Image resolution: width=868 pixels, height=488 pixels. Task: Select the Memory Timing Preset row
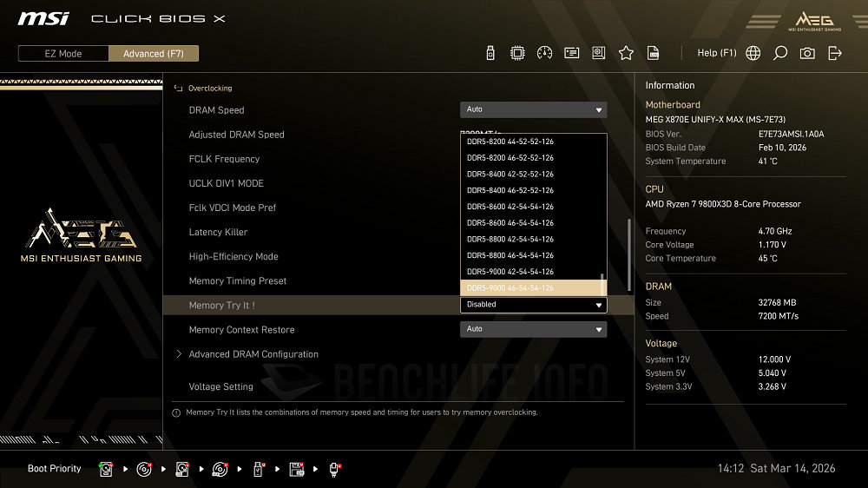click(x=238, y=280)
